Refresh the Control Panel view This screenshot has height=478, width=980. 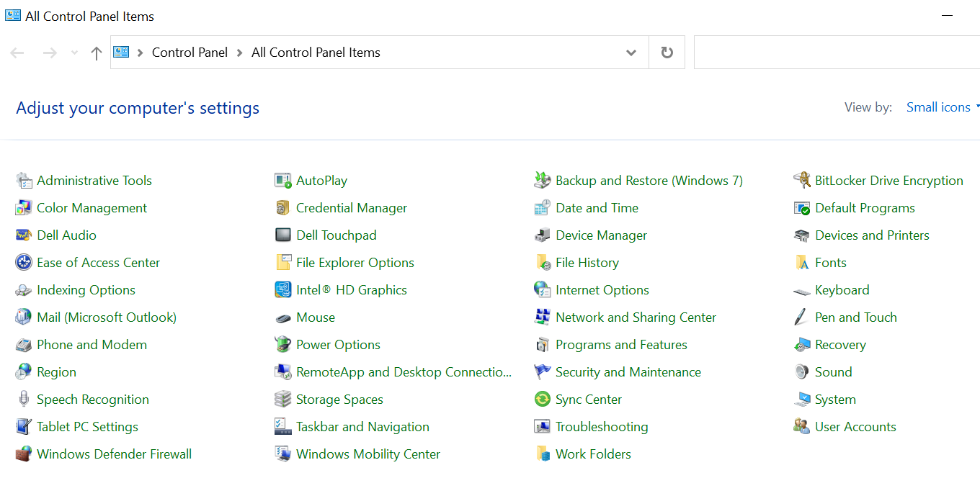(x=667, y=53)
